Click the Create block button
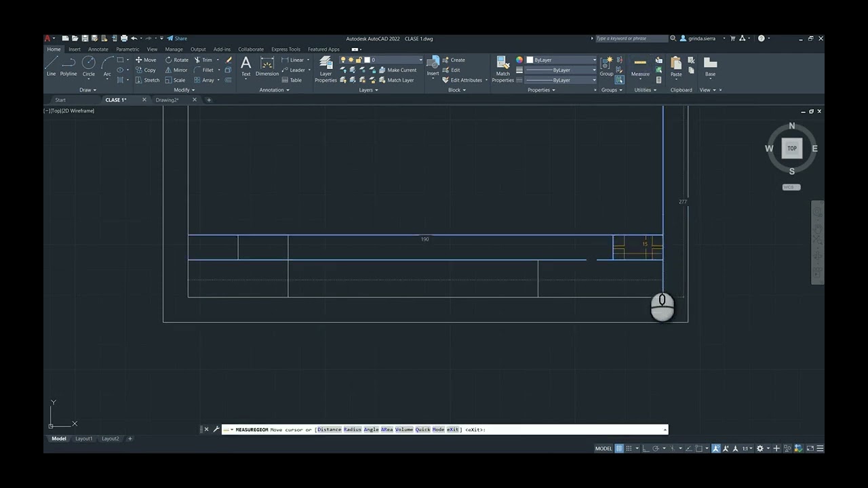The image size is (868, 488). coord(454,60)
